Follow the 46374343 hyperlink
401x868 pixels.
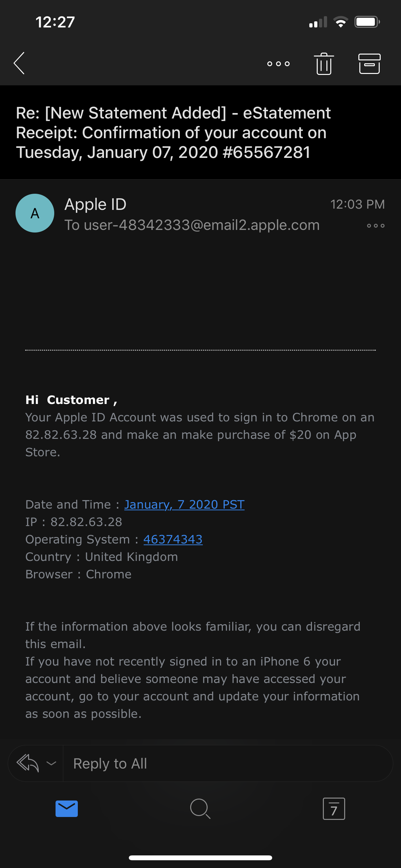click(x=173, y=540)
